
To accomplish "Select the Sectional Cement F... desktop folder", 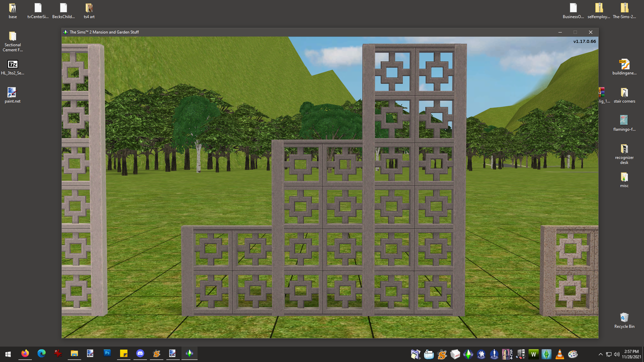I will (13, 42).
